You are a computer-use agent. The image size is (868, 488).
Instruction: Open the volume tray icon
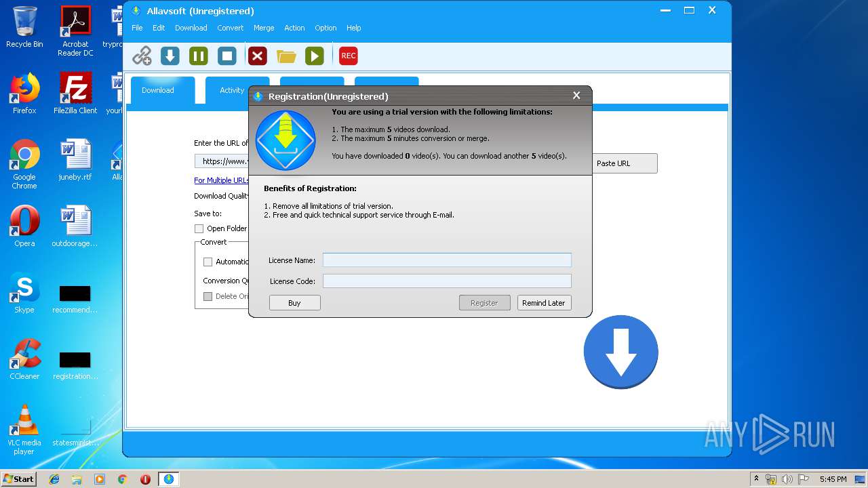(787, 479)
